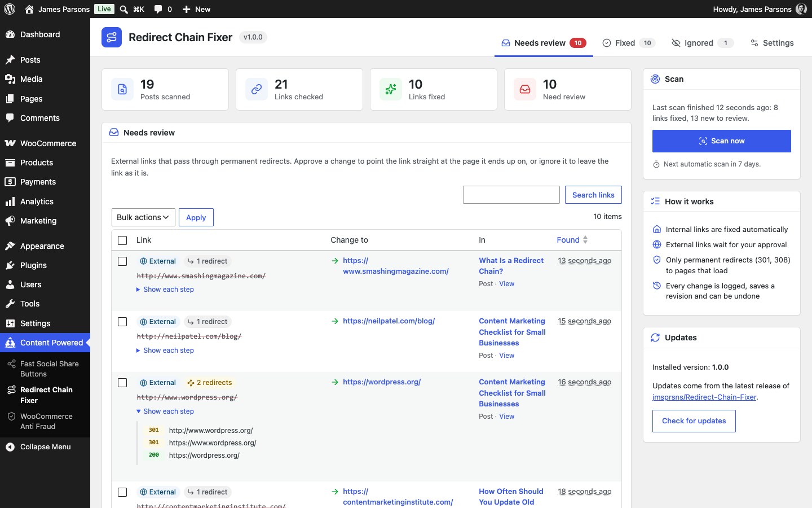Click the Redirect Chain Fixer logo icon
The height and width of the screenshot is (508, 812).
tap(112, 37)
